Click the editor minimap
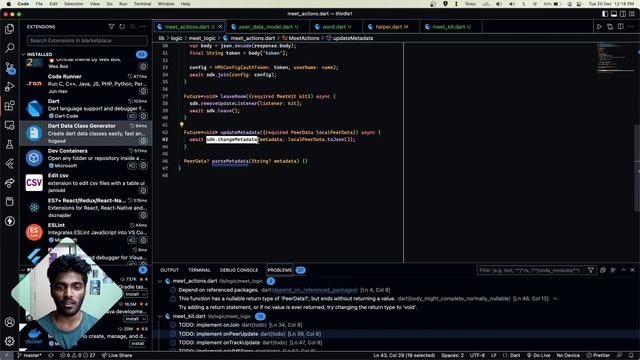This screenshot has width=640, height=360. 615,57
